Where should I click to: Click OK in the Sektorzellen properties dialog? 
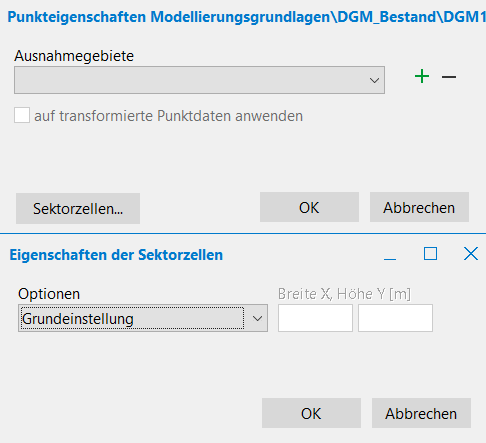click(311, 413)
